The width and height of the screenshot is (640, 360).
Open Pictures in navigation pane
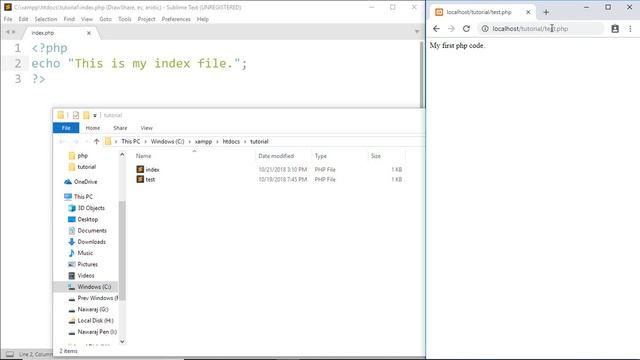point(87,264)
